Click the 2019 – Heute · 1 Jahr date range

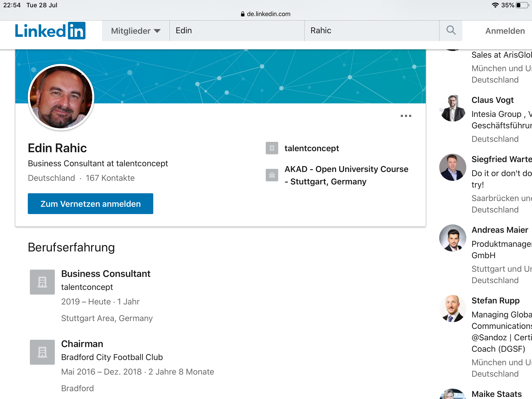(100, 302)
